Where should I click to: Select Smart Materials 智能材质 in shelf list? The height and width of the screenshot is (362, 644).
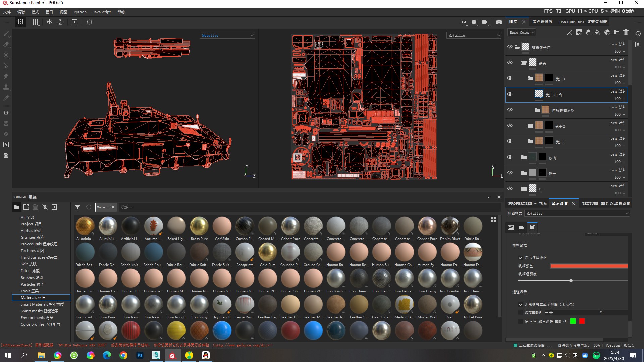42,305
